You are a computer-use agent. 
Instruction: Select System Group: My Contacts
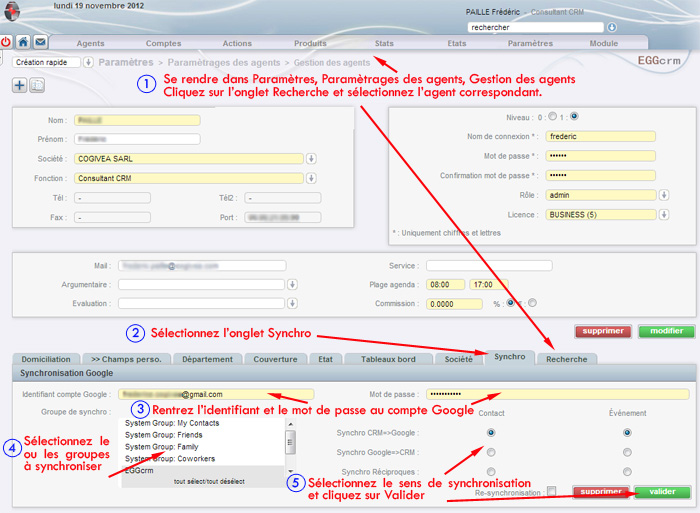pyautogui.click(x=172, y=423)
